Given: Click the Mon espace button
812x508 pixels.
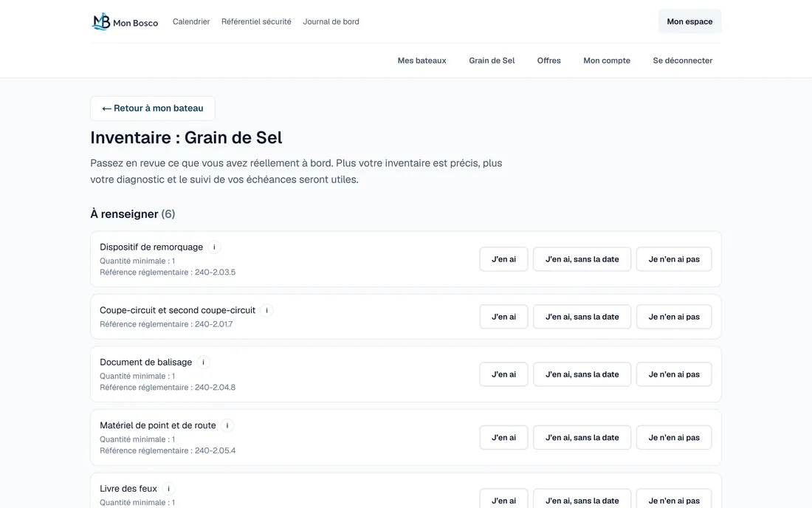Looking at the screenshot, I should coord(689,21).
